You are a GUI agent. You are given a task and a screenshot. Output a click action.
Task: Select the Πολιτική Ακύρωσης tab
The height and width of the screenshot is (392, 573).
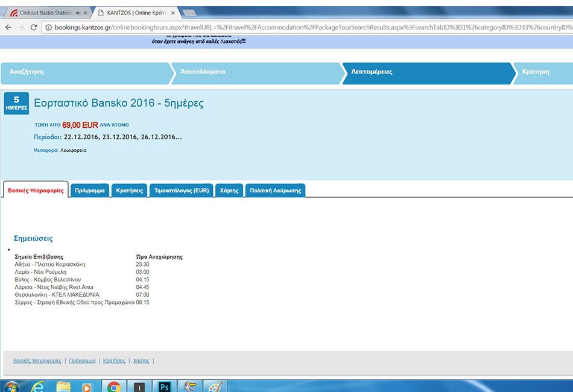coord(275,191)
